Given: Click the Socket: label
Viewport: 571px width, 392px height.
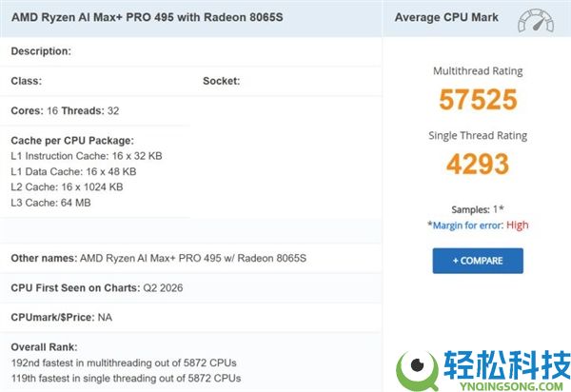Looking at the screenshot, I should [222, 81].
